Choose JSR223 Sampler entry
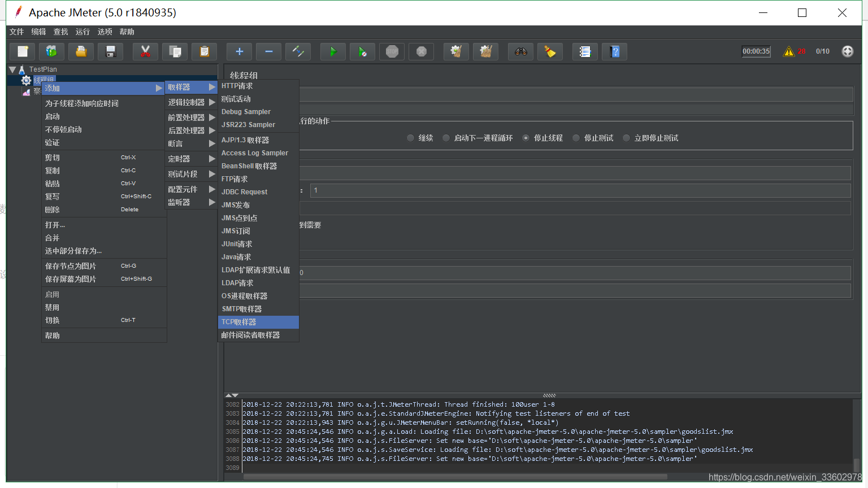Screen dimensions: 868x488 pyautogui.click(x=258, y=125)
